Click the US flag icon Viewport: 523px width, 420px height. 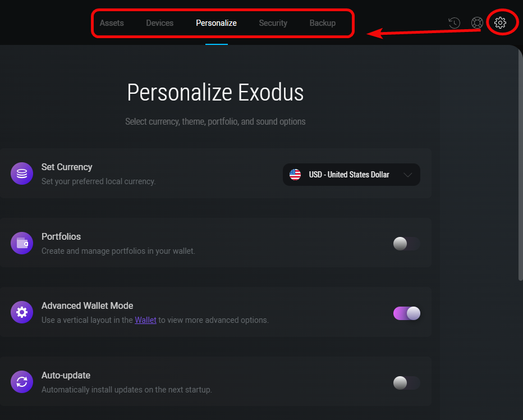pos(295,175)
